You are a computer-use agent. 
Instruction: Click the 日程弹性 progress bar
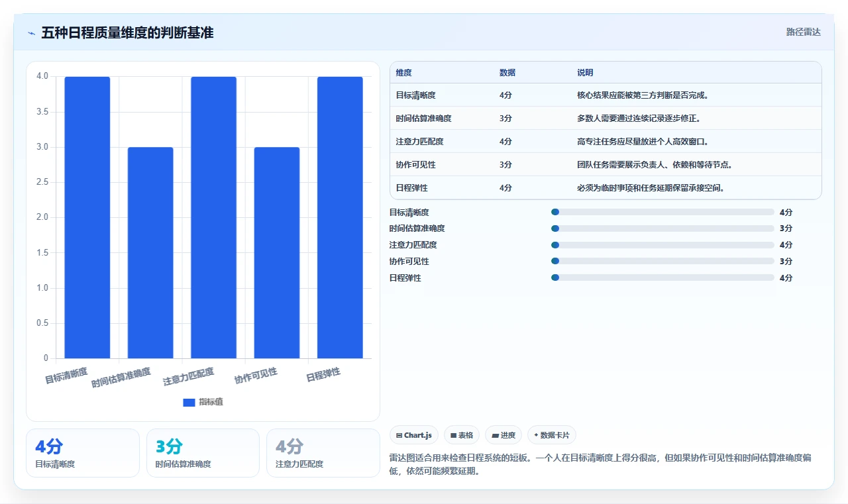coord(662,277)
